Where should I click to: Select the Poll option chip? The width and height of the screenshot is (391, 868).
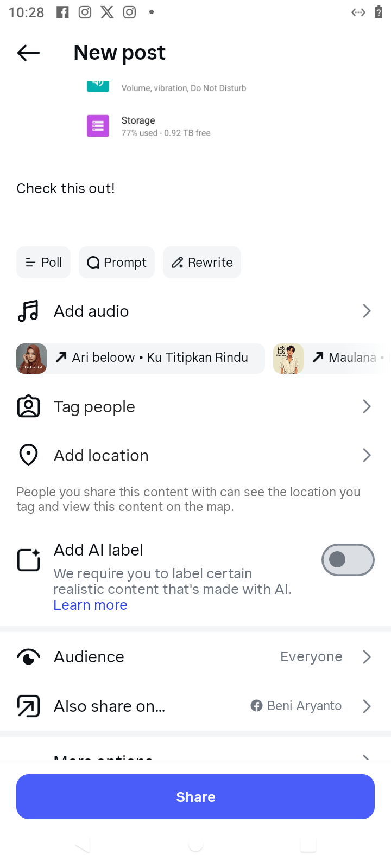tap(43, 263)
